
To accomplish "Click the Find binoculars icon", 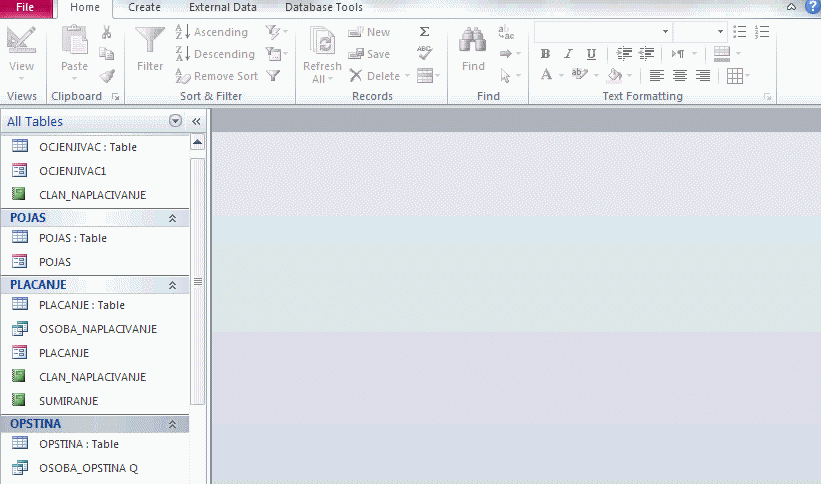I will point(472,40).
